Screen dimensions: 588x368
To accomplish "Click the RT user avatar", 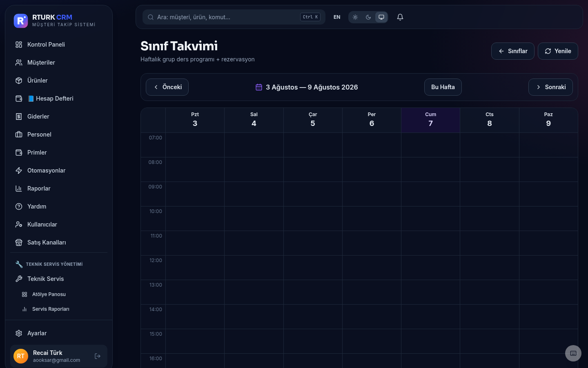I will 21,356.
